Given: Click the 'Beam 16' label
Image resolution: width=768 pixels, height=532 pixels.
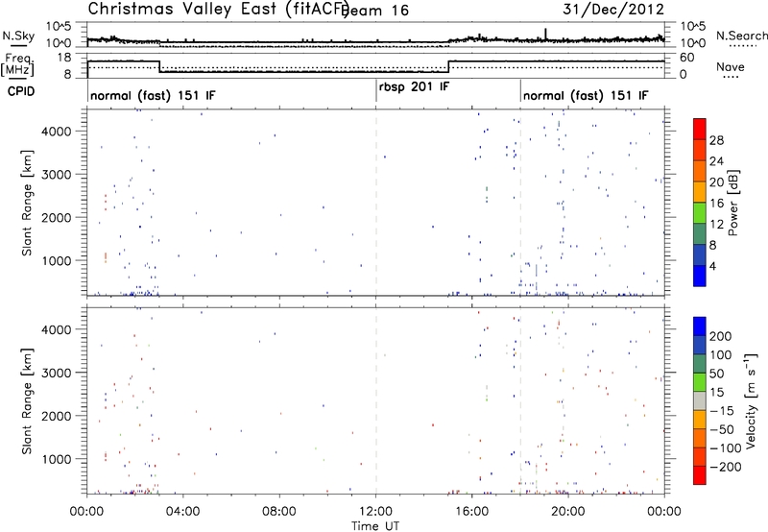Looking at the screenshot, I should pos(375,11).
